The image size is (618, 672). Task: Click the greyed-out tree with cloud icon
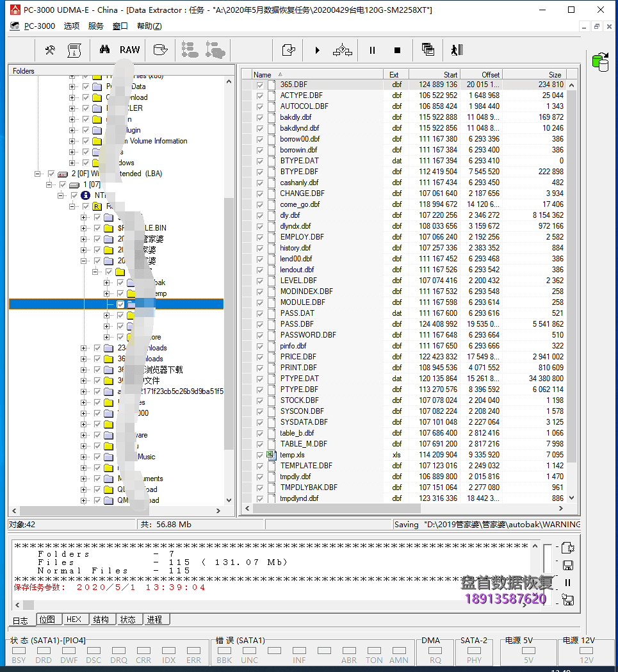[x=215, y=50]
